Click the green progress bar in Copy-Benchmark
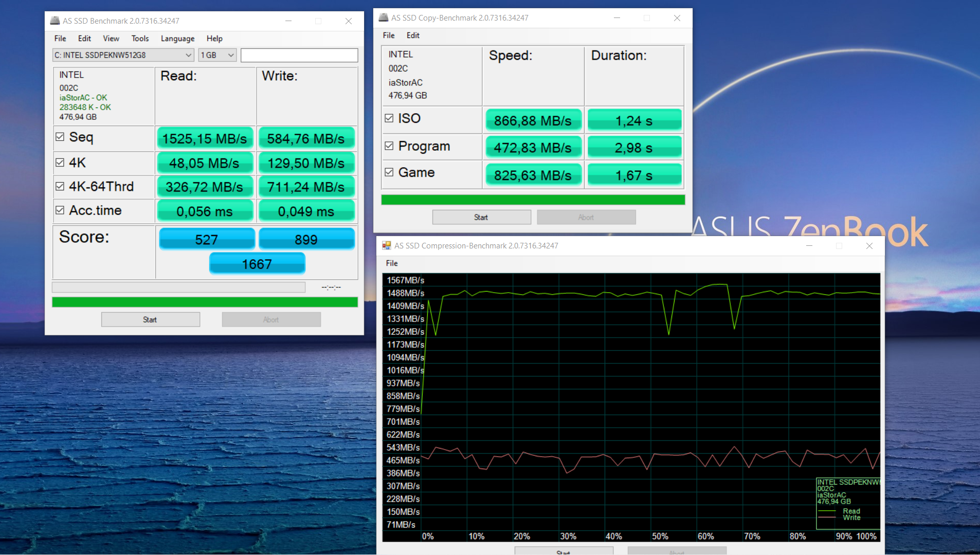The height and width of the screenshot is (555, 980). tap(533, 200)
